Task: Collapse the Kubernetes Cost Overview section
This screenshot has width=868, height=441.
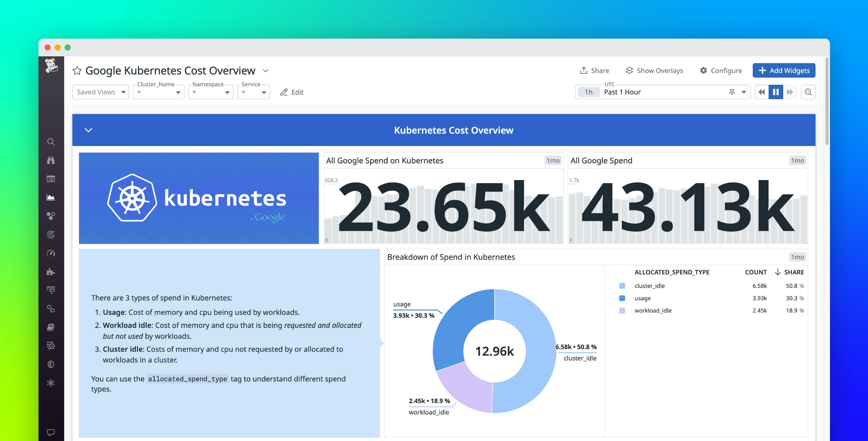Action: [89, 130]
